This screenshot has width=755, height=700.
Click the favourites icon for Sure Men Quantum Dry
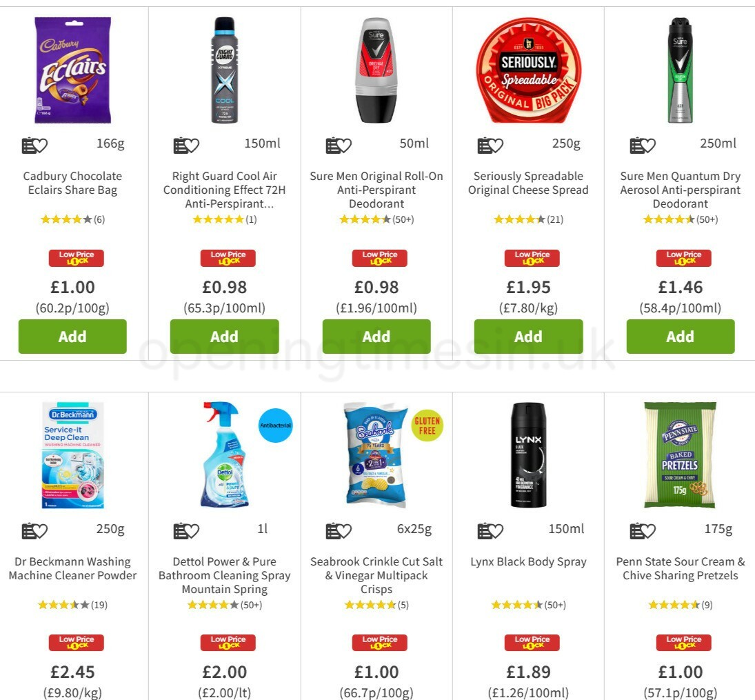pos(641,144)
